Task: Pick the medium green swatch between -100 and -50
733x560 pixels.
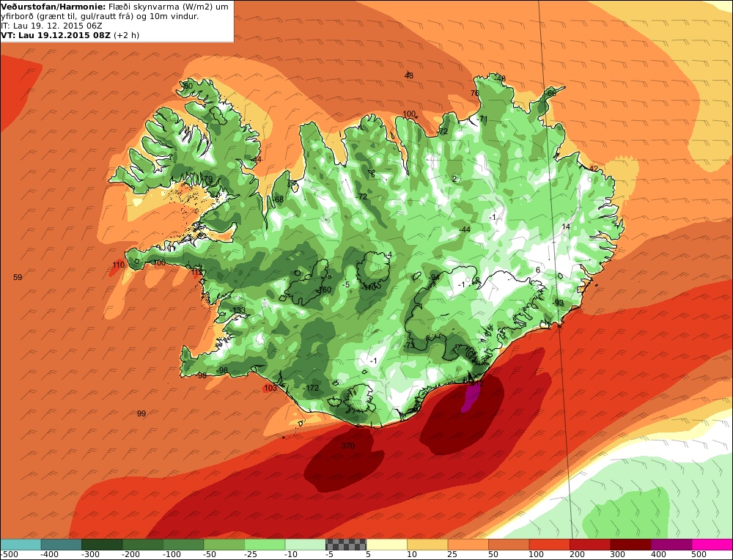Action: click(x=183, y=544)
